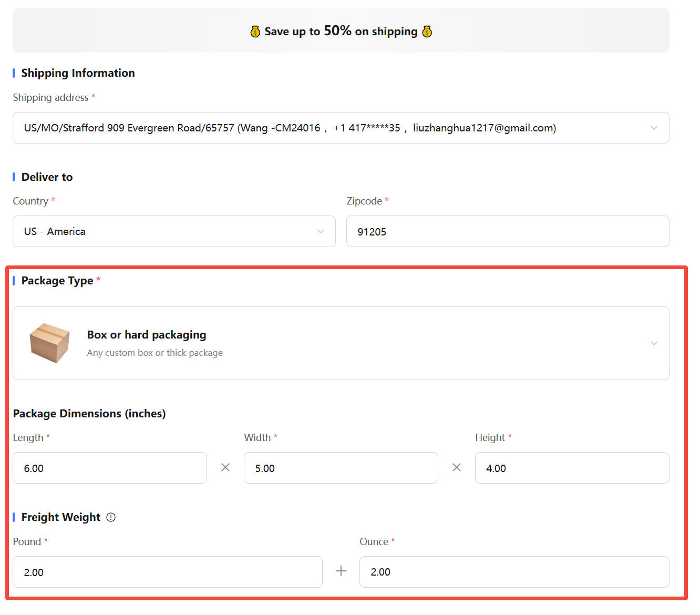Click the multiply sign between Width and Height

457,467
